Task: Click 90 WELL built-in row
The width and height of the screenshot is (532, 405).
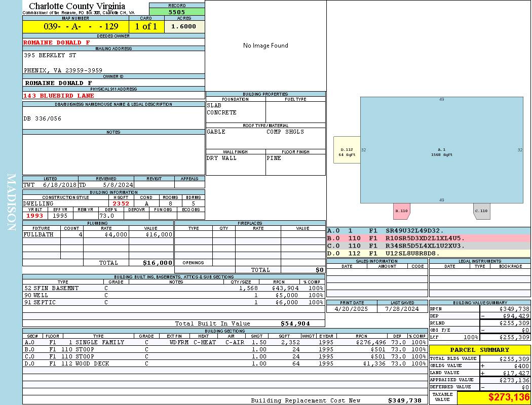Action: pyautogui.click(x=173, y=296)
